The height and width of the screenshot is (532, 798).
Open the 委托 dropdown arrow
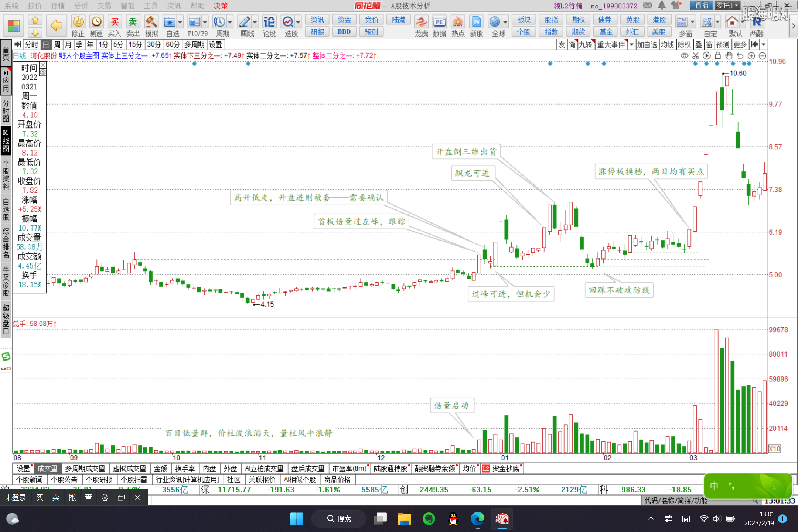tap(736, 6)
